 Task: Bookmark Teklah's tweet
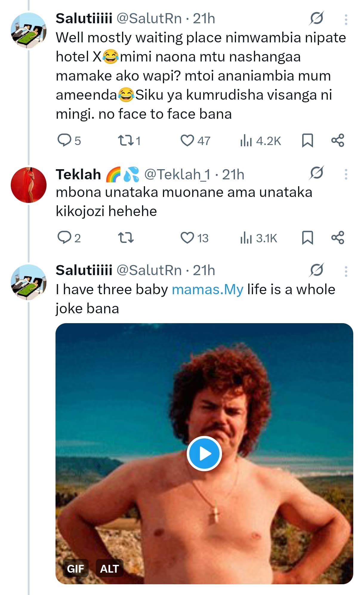307,238
